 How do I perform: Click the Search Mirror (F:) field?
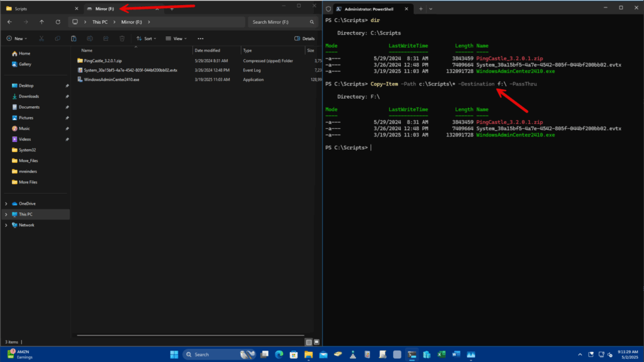[281, 22]
